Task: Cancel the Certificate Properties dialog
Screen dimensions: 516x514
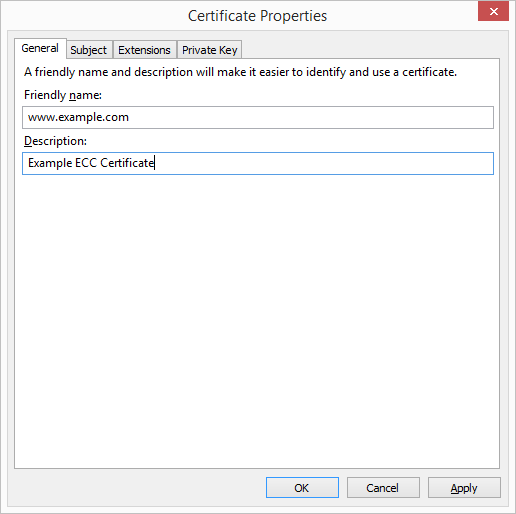Action: click(x=383, y=488)
